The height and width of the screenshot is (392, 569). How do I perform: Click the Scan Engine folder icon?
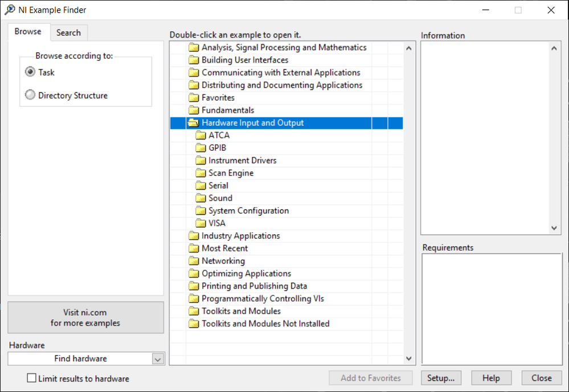point(200,173)
